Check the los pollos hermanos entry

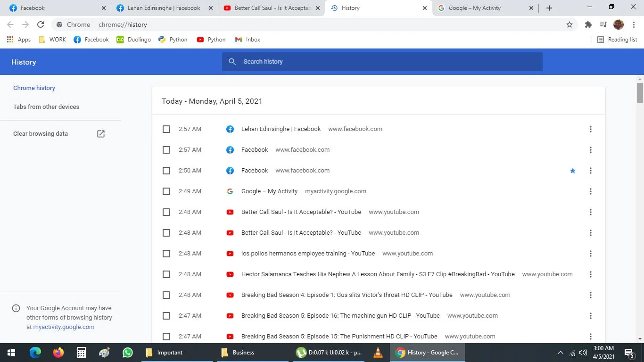166,254
